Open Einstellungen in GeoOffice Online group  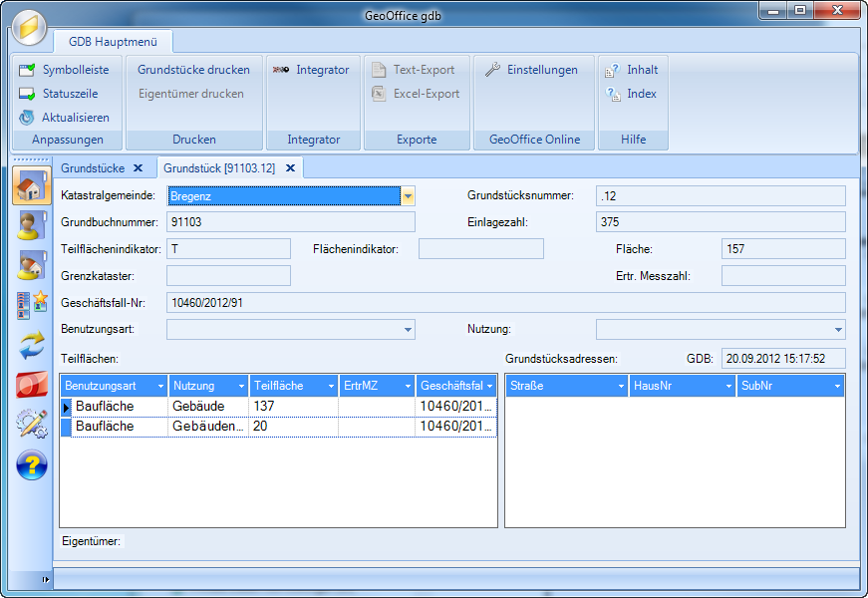pos(531,70)
